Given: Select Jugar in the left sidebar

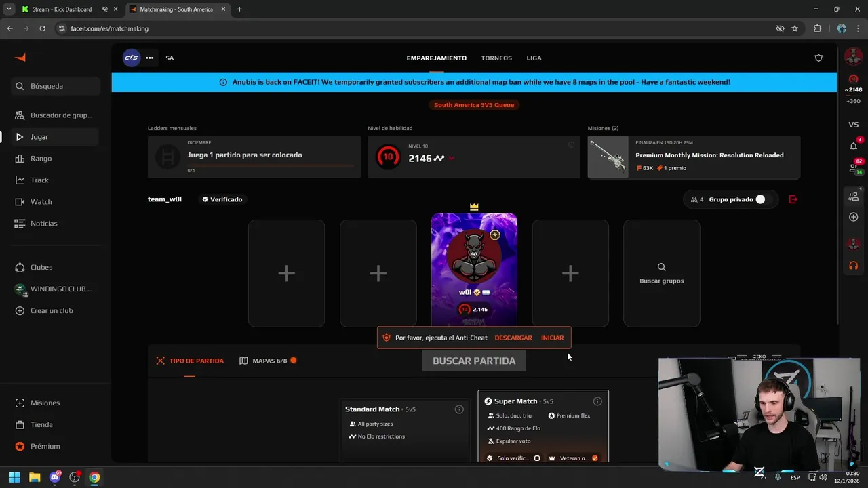Looking at the screenshot, I should (56, 137).
